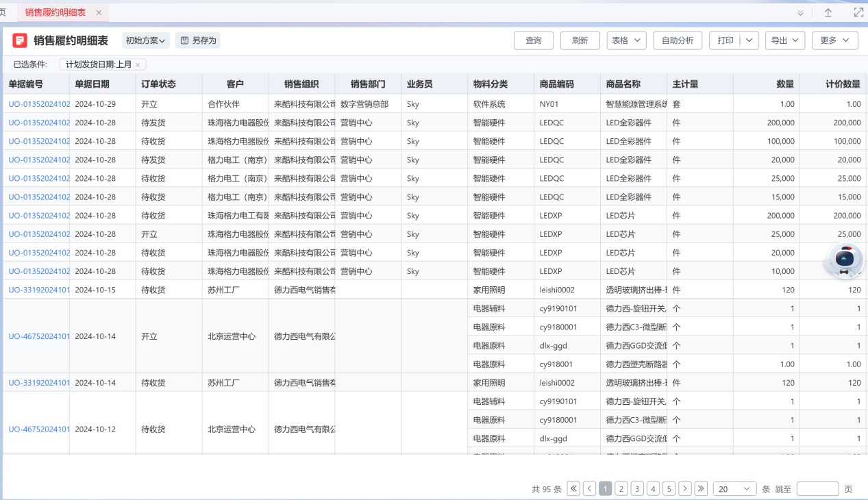Click the red report logo icon
868x500 pixels.
point(20,40)
